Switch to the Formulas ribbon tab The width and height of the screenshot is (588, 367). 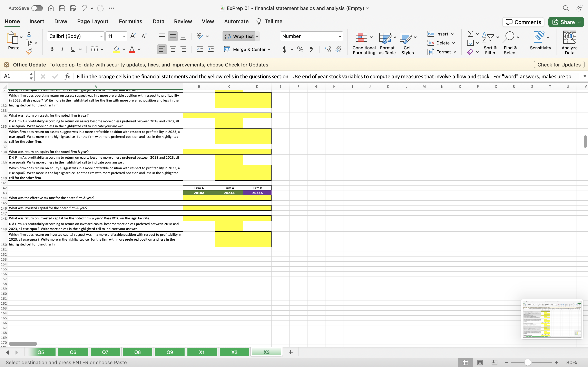pos(130,21)
